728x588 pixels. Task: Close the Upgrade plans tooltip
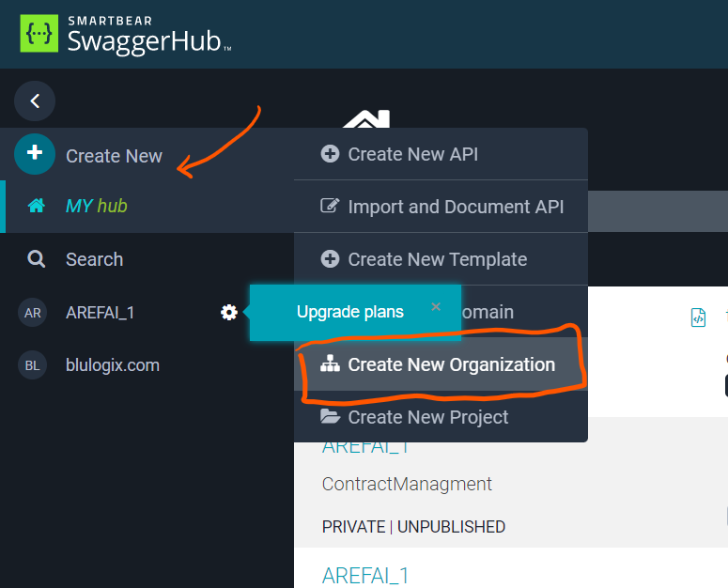[435, 306]
